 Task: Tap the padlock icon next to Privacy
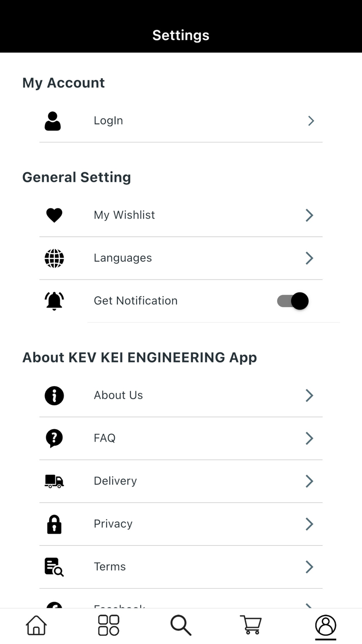tap(54, 524)
